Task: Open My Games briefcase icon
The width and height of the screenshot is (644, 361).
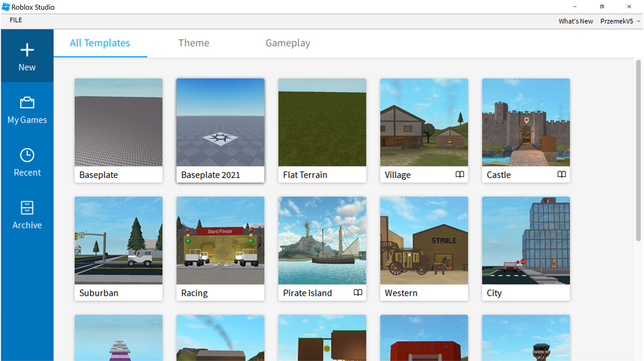Action: pyautogui.click(x=27, y=102)
